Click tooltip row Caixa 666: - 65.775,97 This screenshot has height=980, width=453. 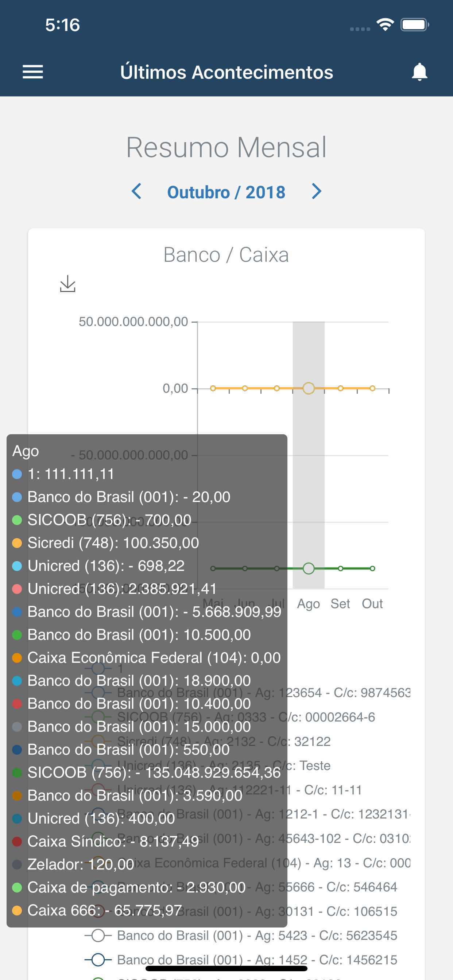pos(97,910)
